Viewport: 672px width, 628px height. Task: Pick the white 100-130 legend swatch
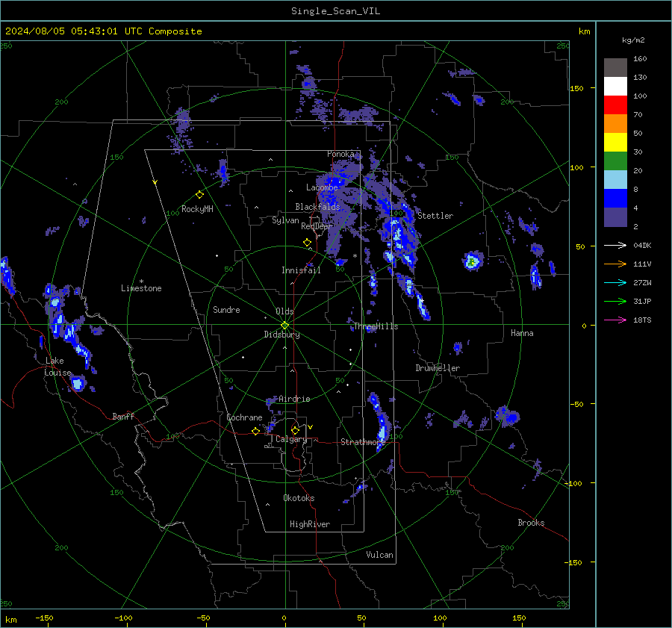[x=615, y=86]
